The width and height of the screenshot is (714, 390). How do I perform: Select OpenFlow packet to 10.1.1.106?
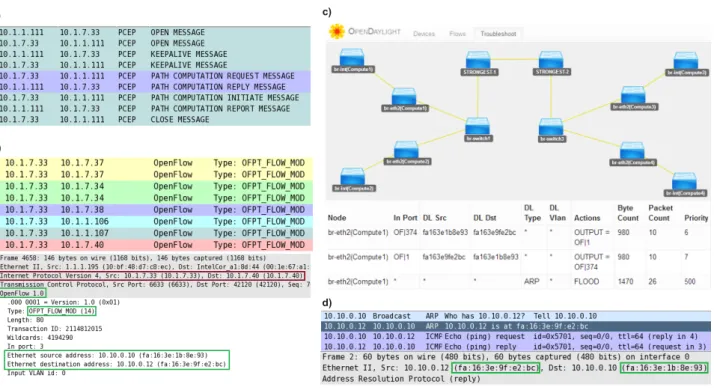[x=156, y=222]
